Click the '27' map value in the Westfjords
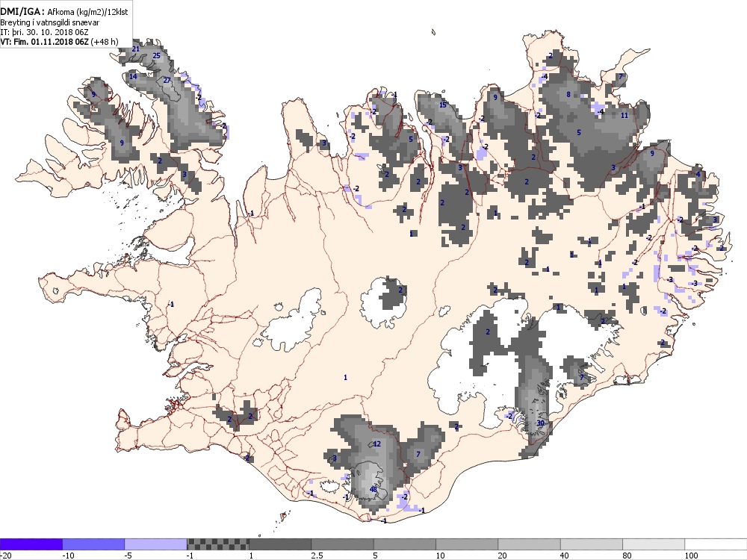The height and width of the screenshot is (560, 747). [x=167, y=81]
